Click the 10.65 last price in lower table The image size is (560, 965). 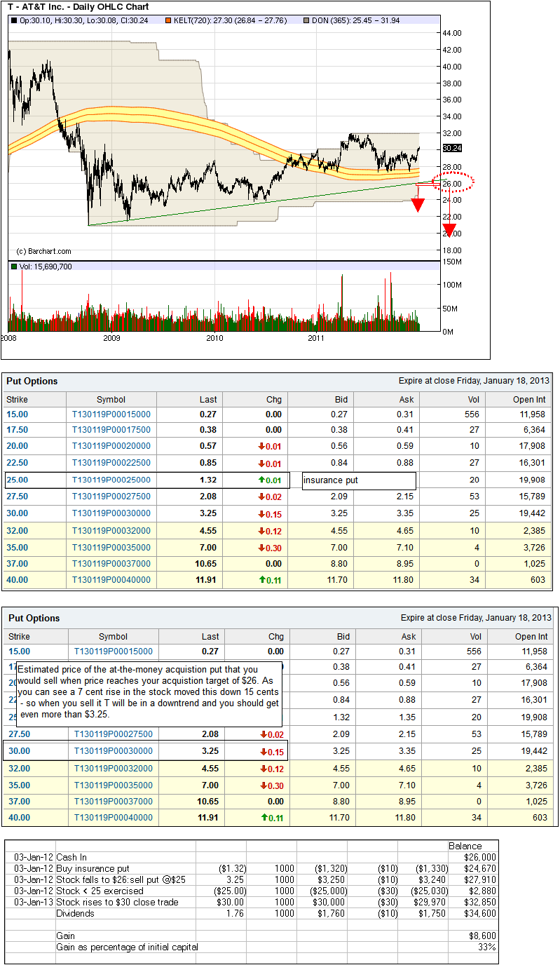pyautogui.click(x=208, y=801)
